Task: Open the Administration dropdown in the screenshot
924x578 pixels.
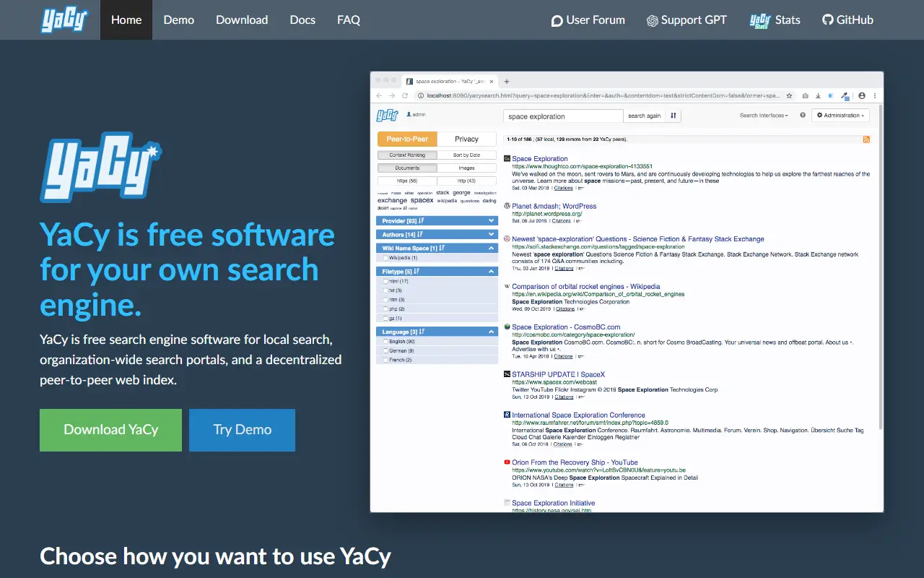Action: [841, 116]
